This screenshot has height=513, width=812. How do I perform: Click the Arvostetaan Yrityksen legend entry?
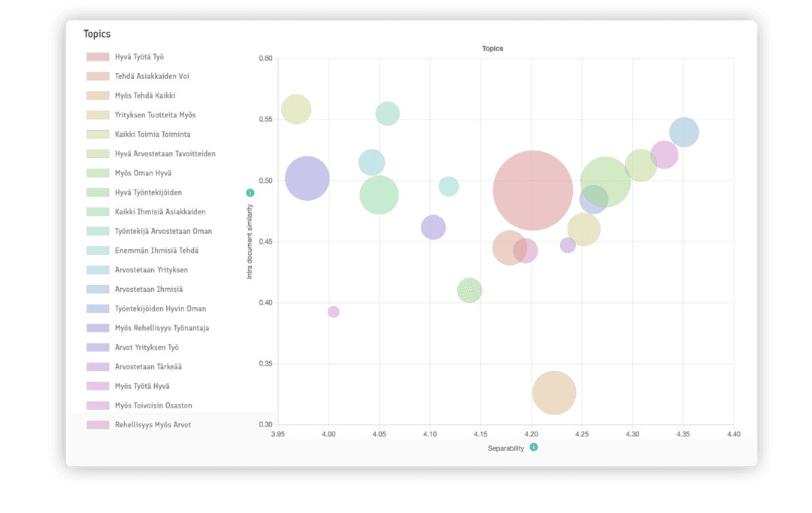click(151, 270)
